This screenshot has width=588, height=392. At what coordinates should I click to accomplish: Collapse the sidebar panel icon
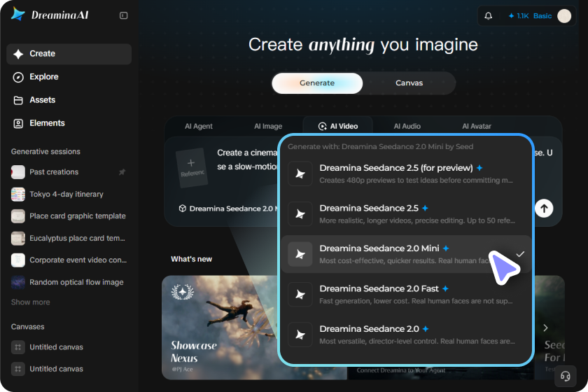[123, 15]
